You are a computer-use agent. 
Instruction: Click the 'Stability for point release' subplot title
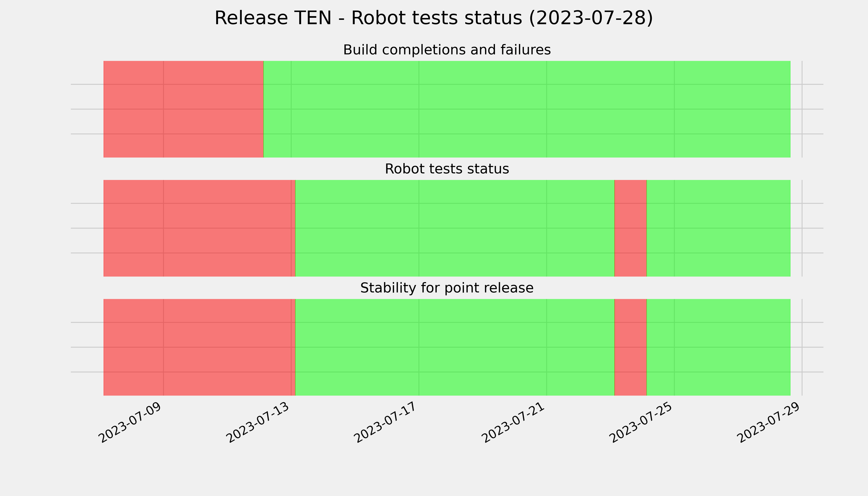point(447,288)
